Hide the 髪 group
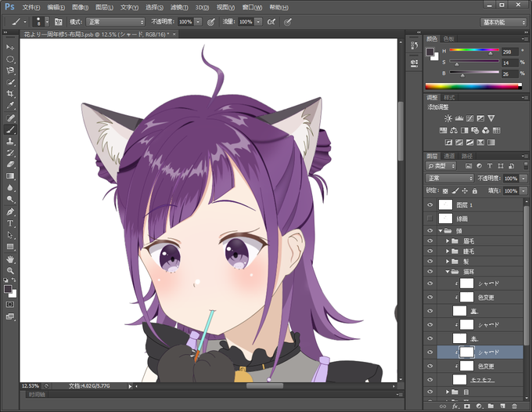Viewport: 532px width, 412px height. (430, 261)
